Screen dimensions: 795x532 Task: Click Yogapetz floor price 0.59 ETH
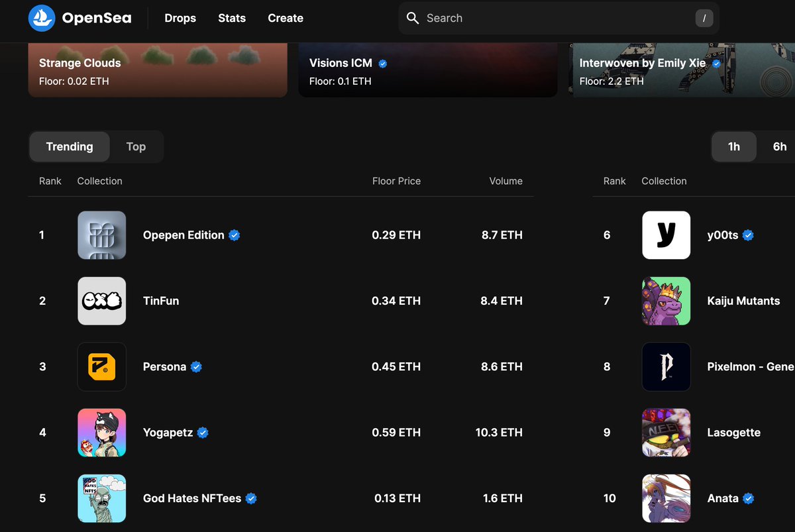click(x=396, y=433)
